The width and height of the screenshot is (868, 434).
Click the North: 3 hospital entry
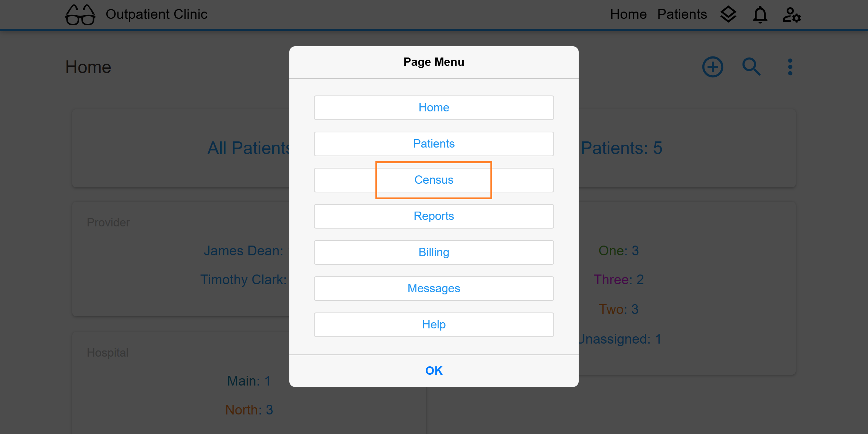point(249,410)
